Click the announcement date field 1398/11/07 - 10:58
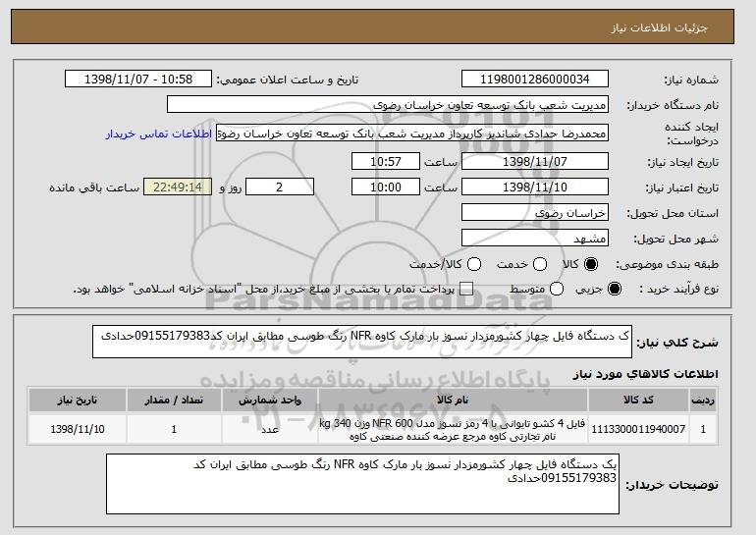The width and height of the screenshot is (756, 535). point(138,80)
